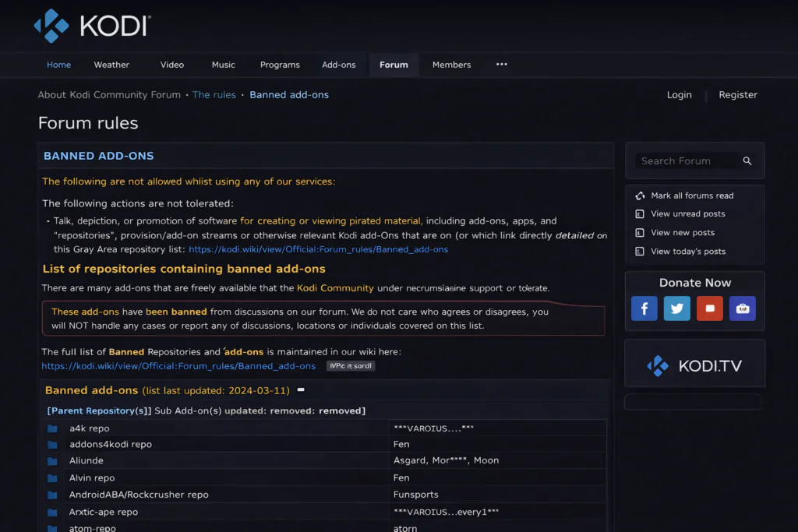Open the Members menu item
Image resolution: width=798 pixels, height=532 pixels.
pos(451,65)
